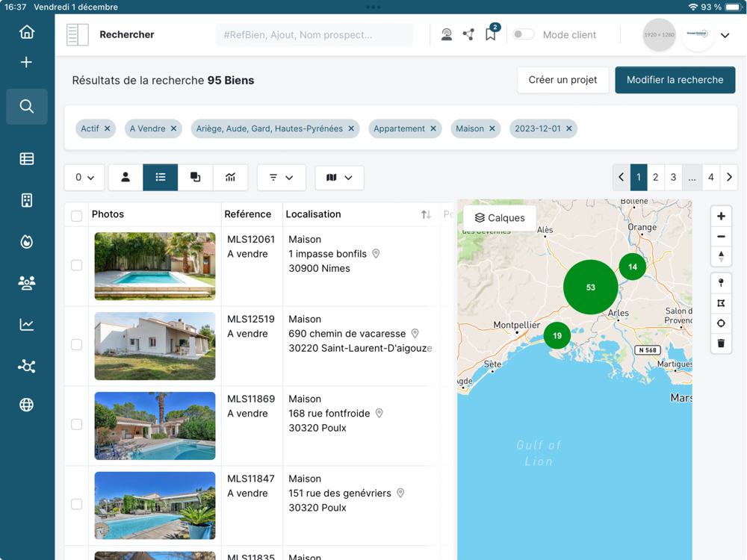Viewport: 747px width, 560px height.
Task: Open the line chart statistics icon in sidebar
Action: [27, 325]
